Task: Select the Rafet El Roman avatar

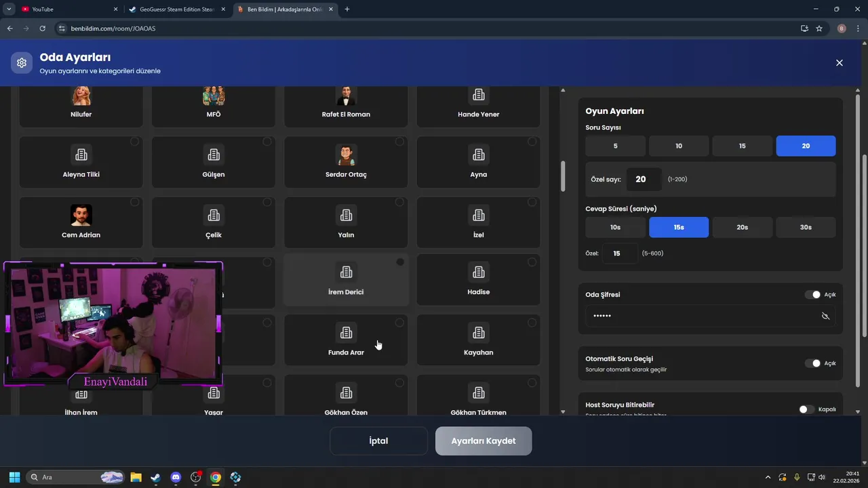Action: [346, 96]
